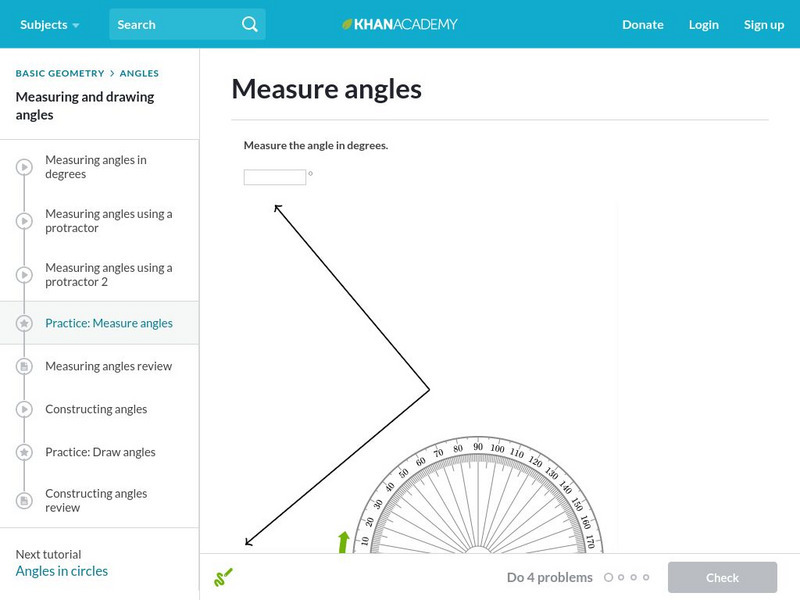Select Constructing angles review in the sidebar
The height and width of the screenshot is (600, 800).
tap(96, 500)
